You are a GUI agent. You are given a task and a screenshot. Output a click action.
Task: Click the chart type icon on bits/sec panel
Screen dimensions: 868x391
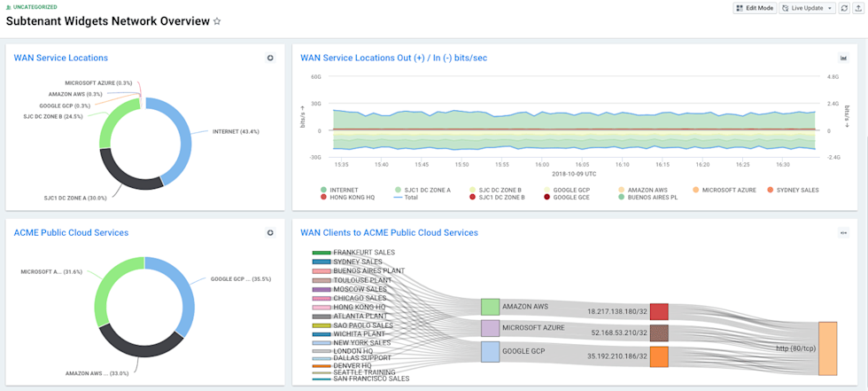(844, 58)
